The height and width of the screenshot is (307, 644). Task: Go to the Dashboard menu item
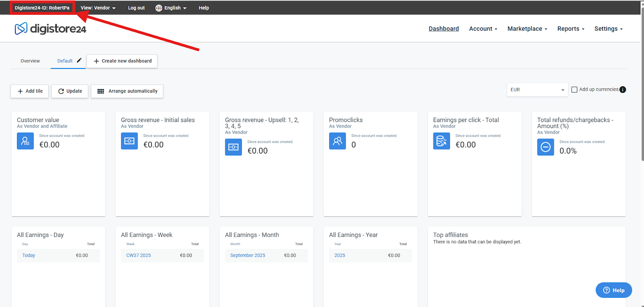(444, 29)
